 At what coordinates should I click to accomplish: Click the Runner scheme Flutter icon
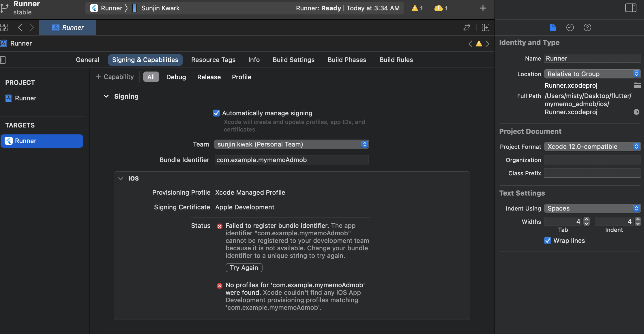(94, 8)
